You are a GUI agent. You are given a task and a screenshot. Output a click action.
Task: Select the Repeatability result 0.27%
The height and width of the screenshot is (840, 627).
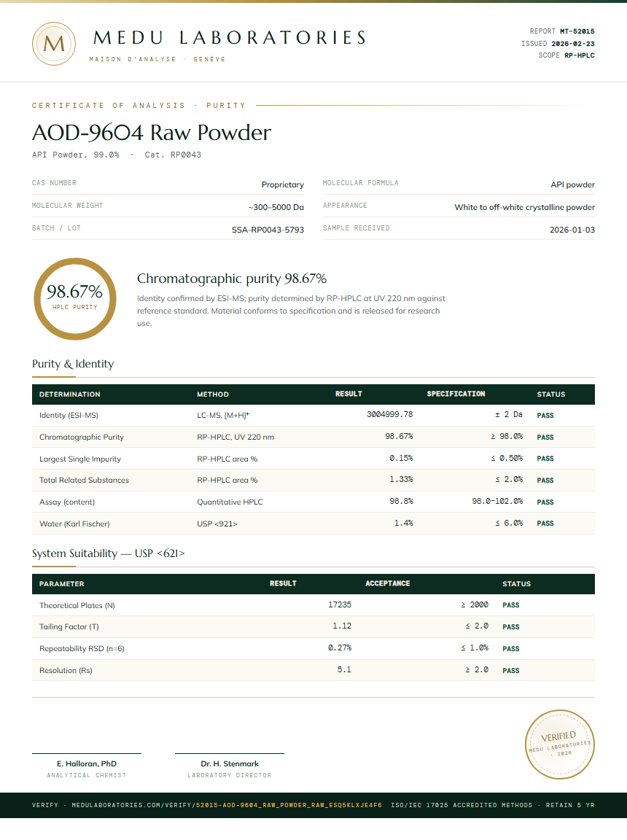point(340,648)
